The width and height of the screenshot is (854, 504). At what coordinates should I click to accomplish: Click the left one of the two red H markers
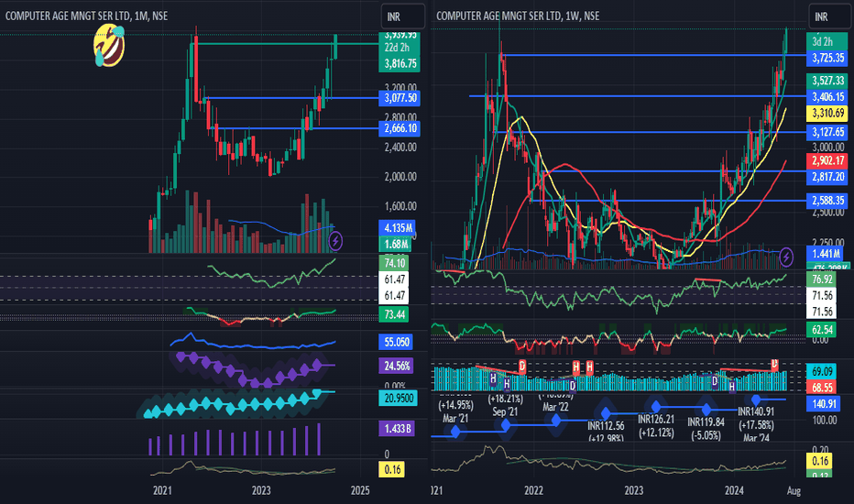tap(576, 367)
